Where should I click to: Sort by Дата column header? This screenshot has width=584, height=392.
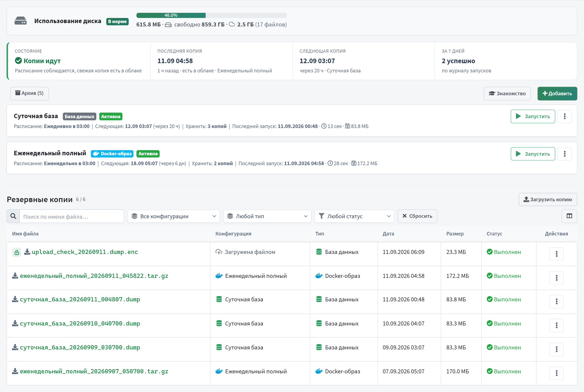(388, 234)
